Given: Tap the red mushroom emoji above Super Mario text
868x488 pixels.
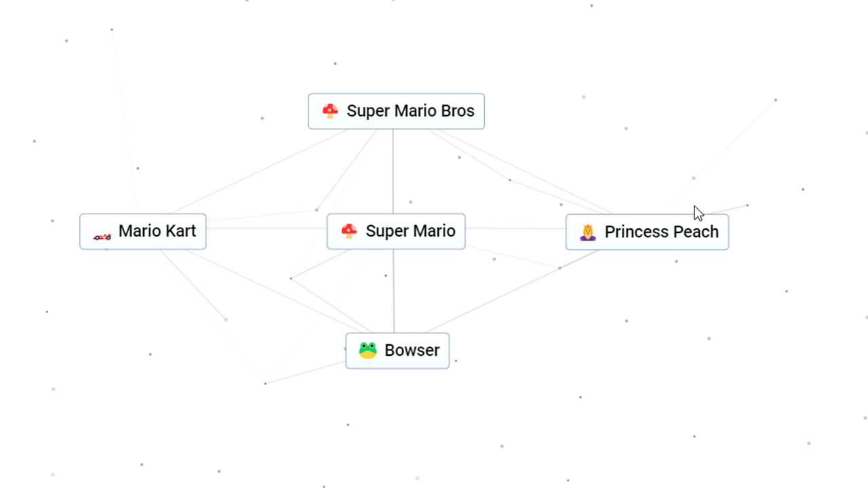Looking at the screenshot, I should 349,231.
